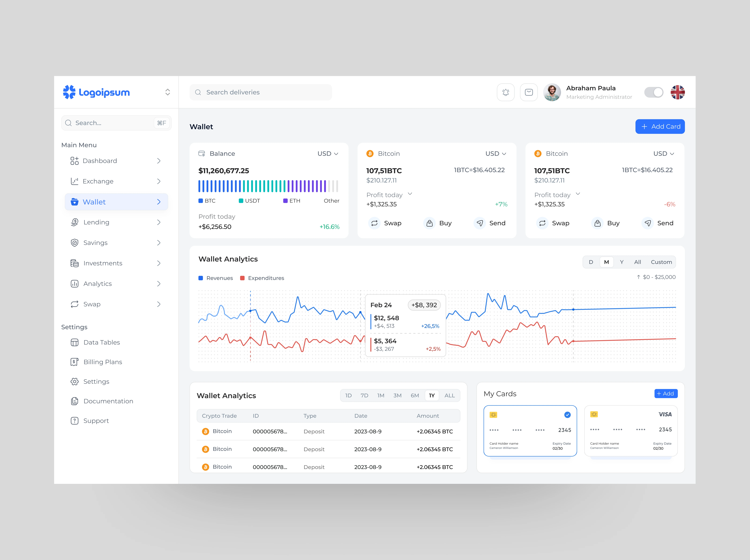Image resolution: width=750 pixels, height=560 pixels.
Task: Switch chart range to Y
Action: pyautogui.click(x=622, y=262)
